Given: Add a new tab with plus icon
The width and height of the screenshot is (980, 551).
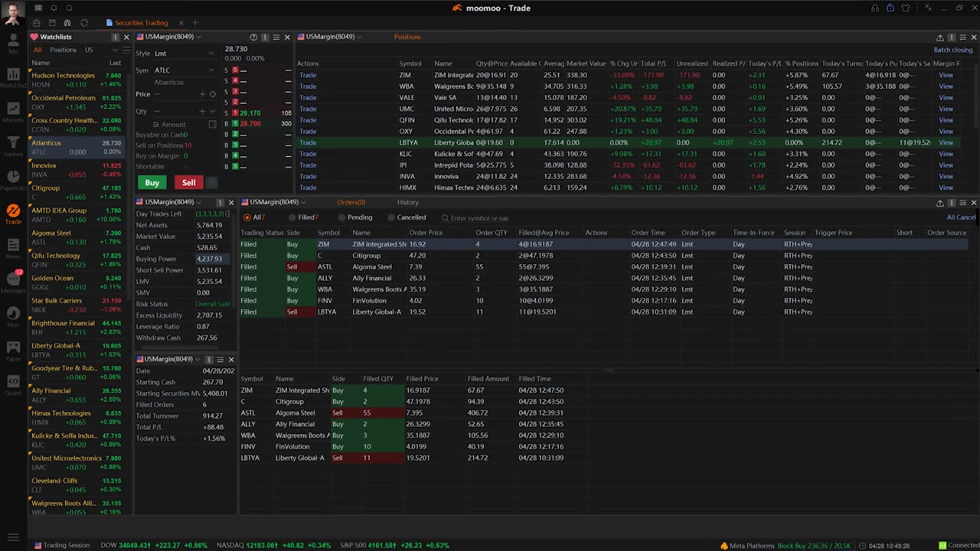Looking at the screenshot, I should [x=195, y=23].
